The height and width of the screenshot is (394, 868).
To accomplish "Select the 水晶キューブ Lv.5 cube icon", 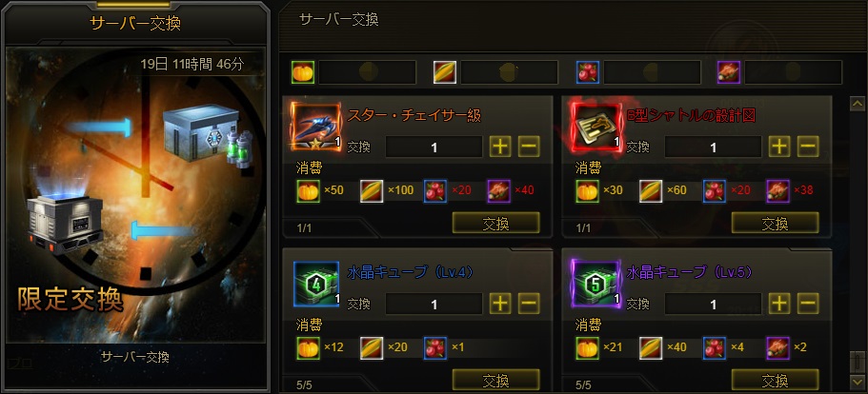I will click(x=595, y=284).
